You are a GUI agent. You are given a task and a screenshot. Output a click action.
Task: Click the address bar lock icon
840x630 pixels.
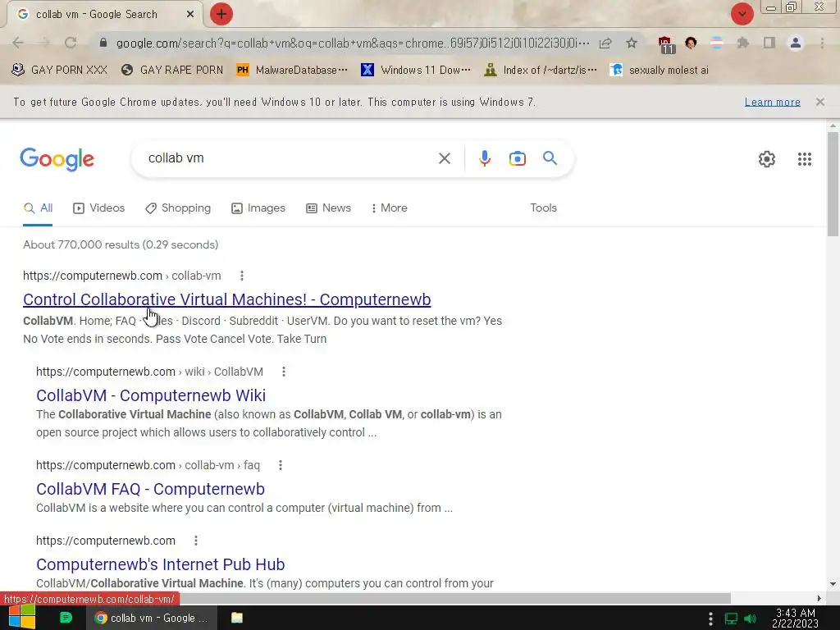(x=103, y=43)
